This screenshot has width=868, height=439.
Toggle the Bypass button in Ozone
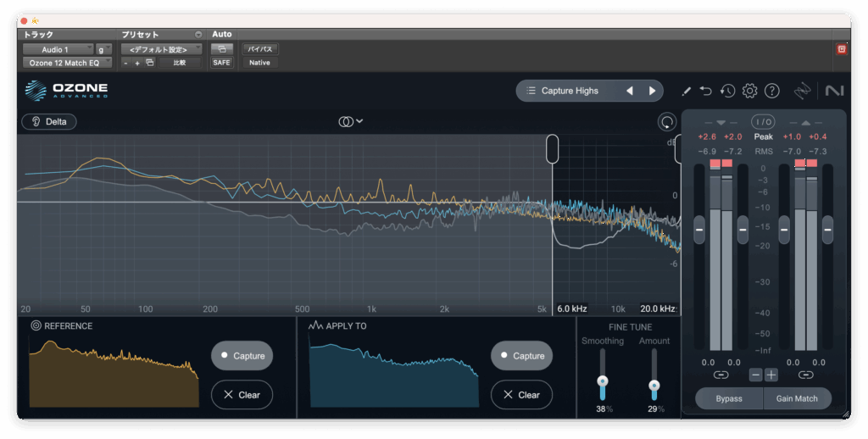click(x=728, y=398)
